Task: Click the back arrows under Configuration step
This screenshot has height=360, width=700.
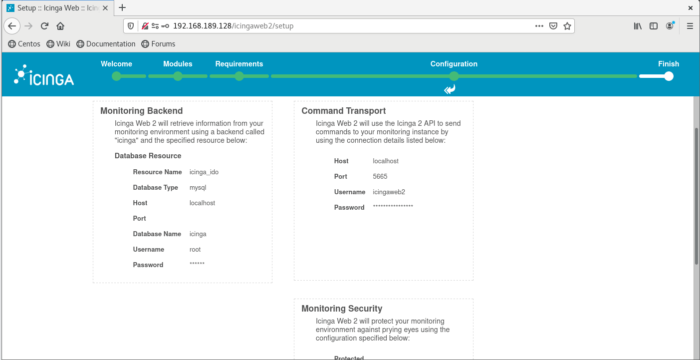Action: [450, 90]
